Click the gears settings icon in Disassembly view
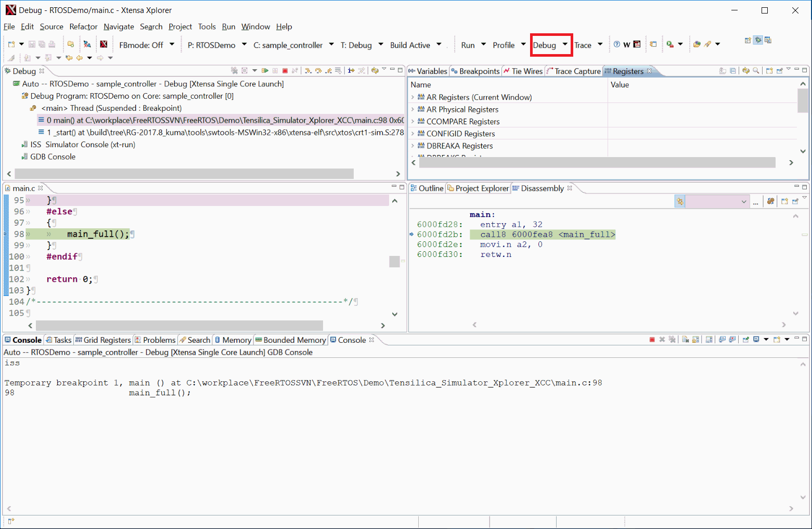Image resolution: width=812 pixels, height=529 pixels. click(771, 201)
